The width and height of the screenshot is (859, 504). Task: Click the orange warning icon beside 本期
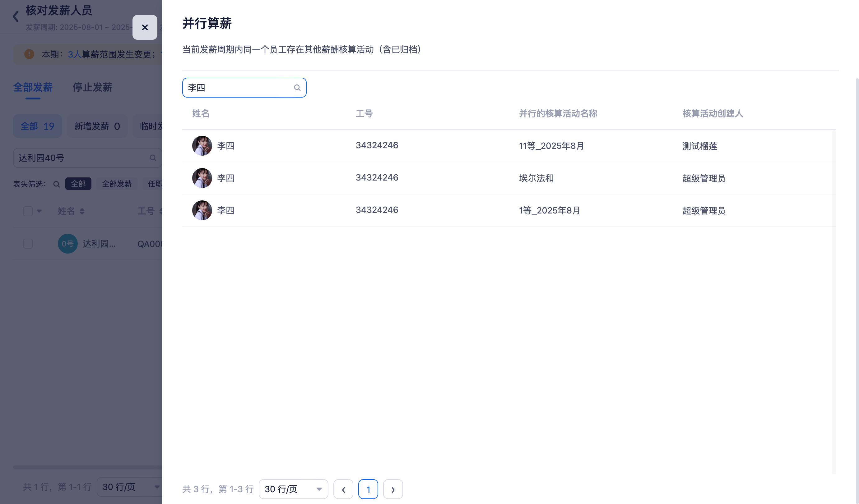29,54
